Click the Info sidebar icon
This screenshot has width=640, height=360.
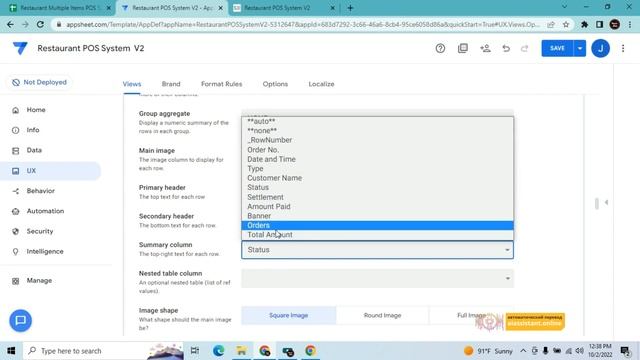coord(16,130)
